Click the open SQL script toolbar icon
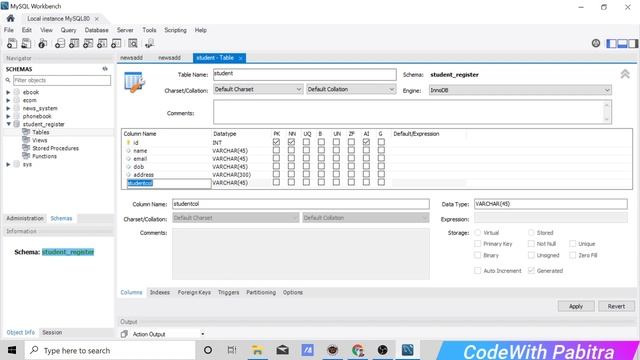Screen dimensions: 640x360 (x=26, y=43)
